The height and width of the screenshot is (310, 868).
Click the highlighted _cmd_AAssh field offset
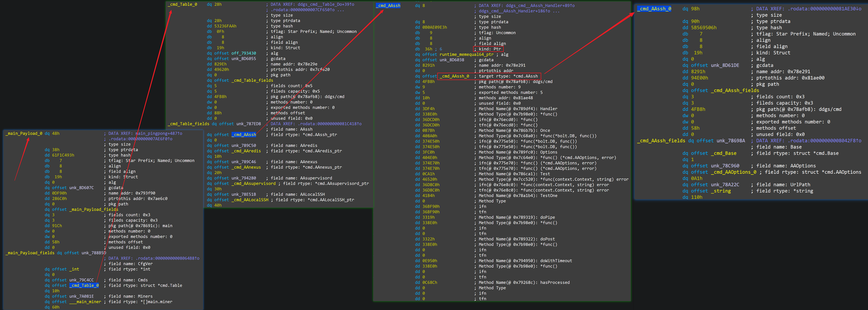[x=244, y=135]
